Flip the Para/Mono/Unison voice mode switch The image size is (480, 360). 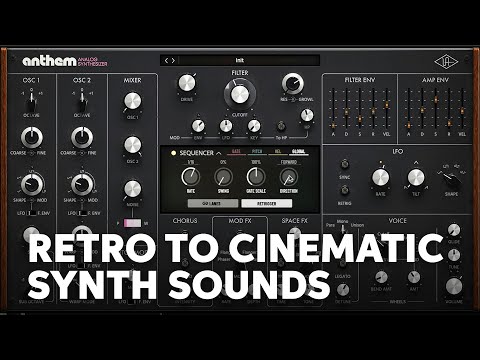tap(343, 229)
